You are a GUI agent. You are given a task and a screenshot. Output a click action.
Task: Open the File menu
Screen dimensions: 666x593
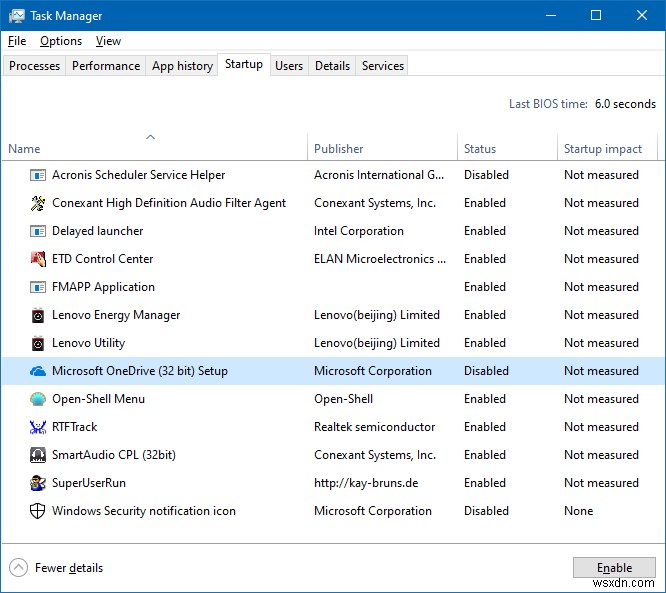coord(17,41)
